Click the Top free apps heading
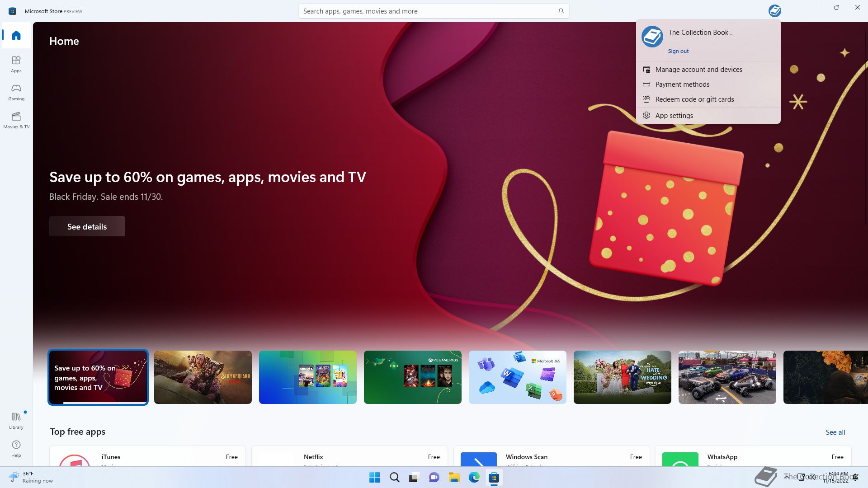This screenshot has height=488, width=868. coord(78,432)
